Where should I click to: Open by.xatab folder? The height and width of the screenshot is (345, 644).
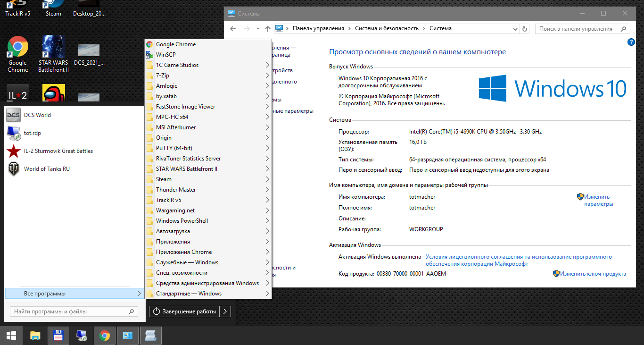coord(208,96)
